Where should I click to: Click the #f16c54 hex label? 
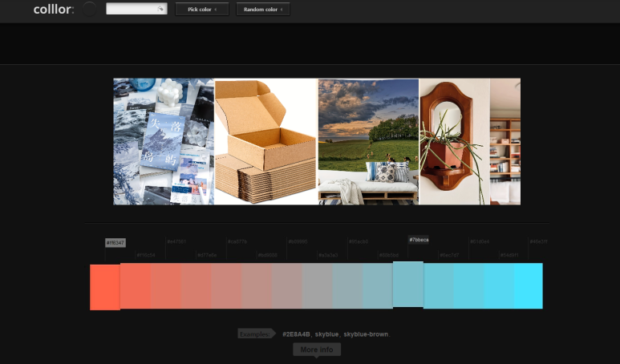tap(146, 255)
